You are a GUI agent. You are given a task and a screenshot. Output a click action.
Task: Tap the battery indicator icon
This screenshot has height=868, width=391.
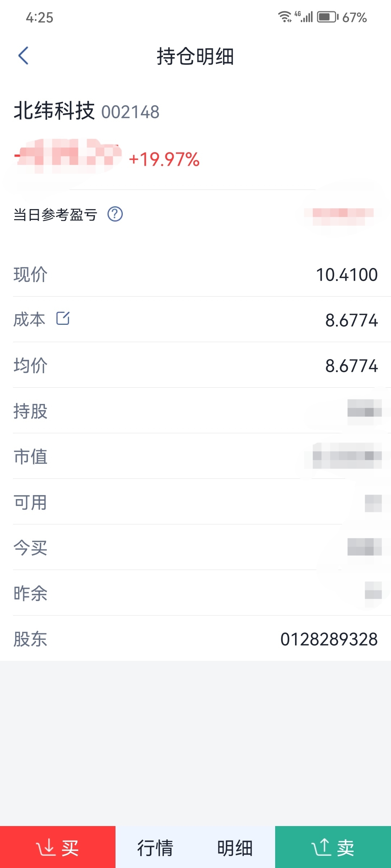(328, 17)
